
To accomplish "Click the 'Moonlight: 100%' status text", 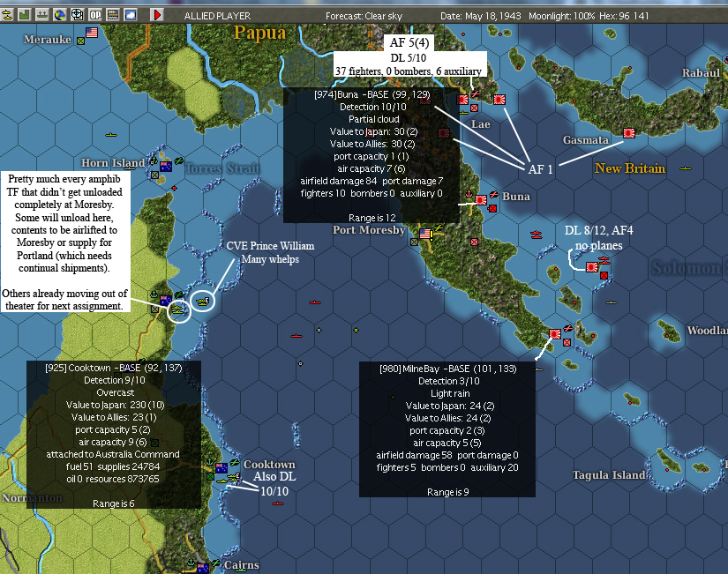I will coord(561,16).
